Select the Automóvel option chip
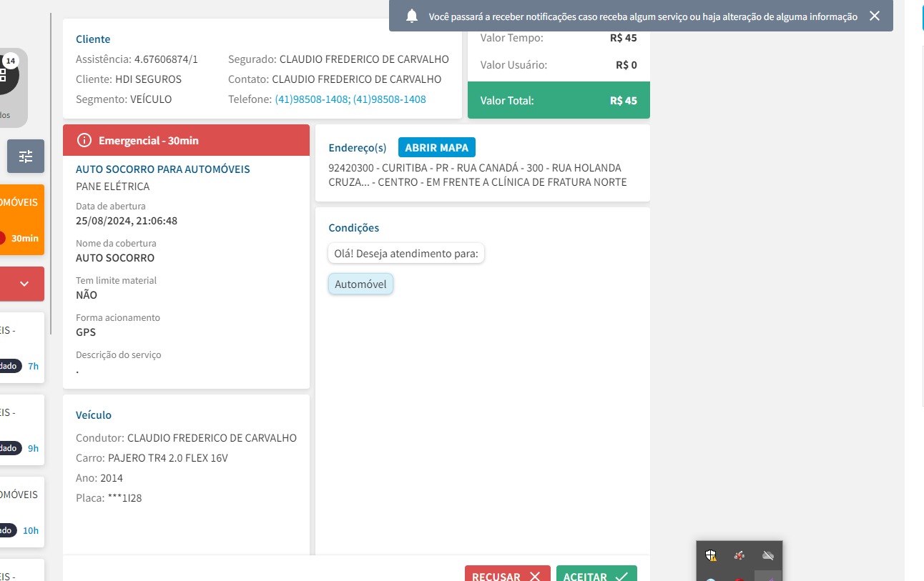 pyautogui.click(x=360, y=284)
